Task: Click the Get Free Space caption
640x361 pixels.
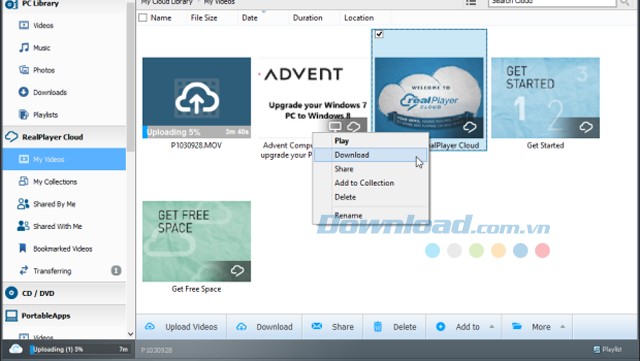Action: click(x=196, y=289)
